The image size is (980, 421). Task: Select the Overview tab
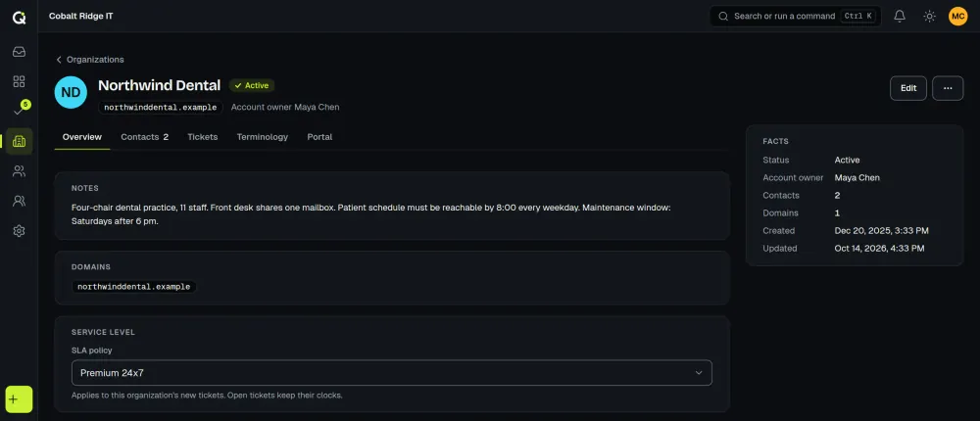(x=82, y=137)
